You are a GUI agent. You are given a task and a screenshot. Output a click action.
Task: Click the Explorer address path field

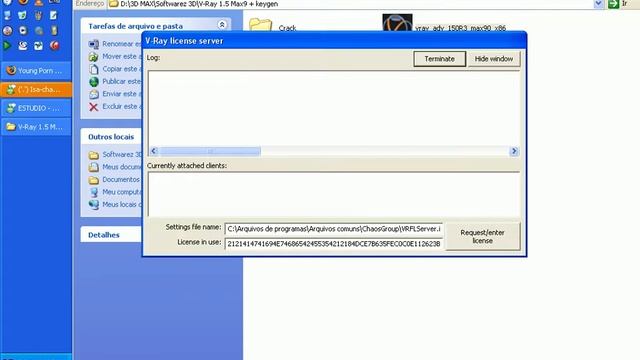pyautogui.click(x=350, y=4)
